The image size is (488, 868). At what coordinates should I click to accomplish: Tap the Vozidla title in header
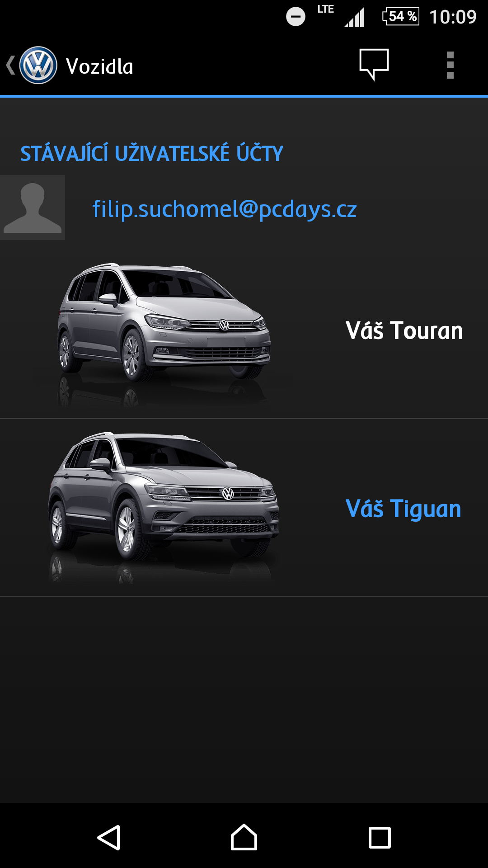tap(100, 66)
